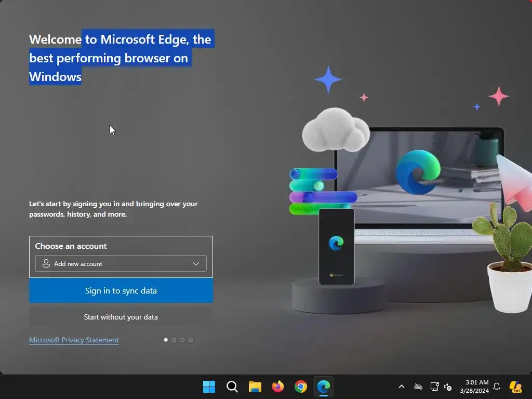This screenshot has width=532, height=399.
Task: Click the muted volume tray icon
Action: coord(448,387)
